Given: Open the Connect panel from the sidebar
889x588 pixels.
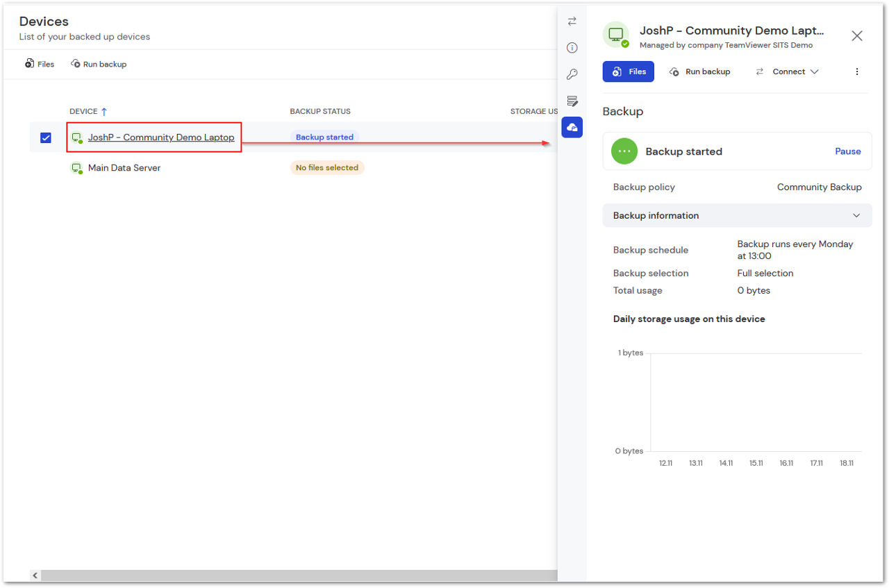Looking at the screenshot, I should tap(572, 22).
